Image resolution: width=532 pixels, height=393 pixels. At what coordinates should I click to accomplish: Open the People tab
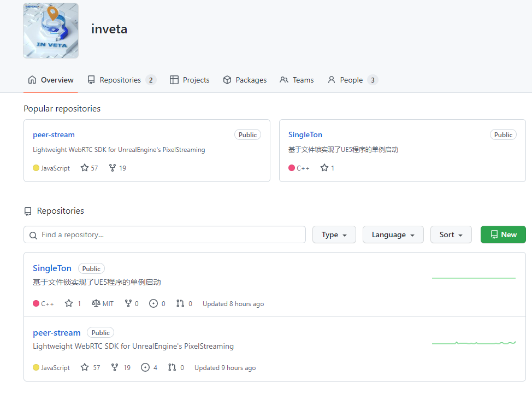pos(352,80)
